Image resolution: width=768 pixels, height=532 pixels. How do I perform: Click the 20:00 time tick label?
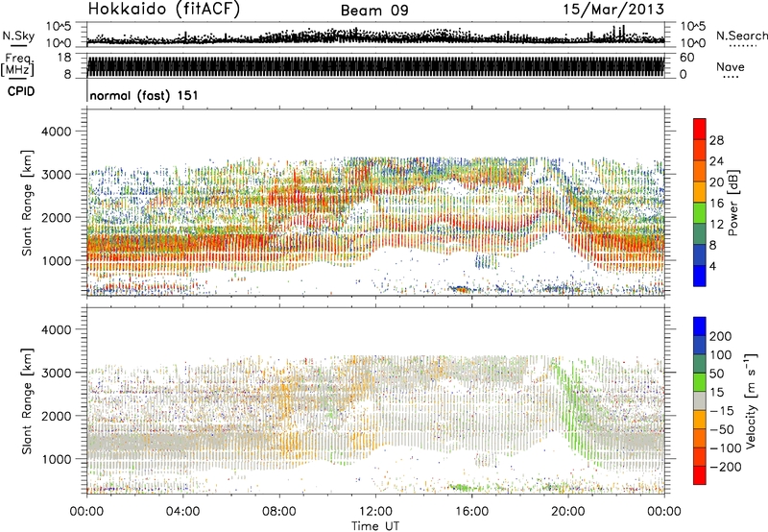click(x=567, y=512)
